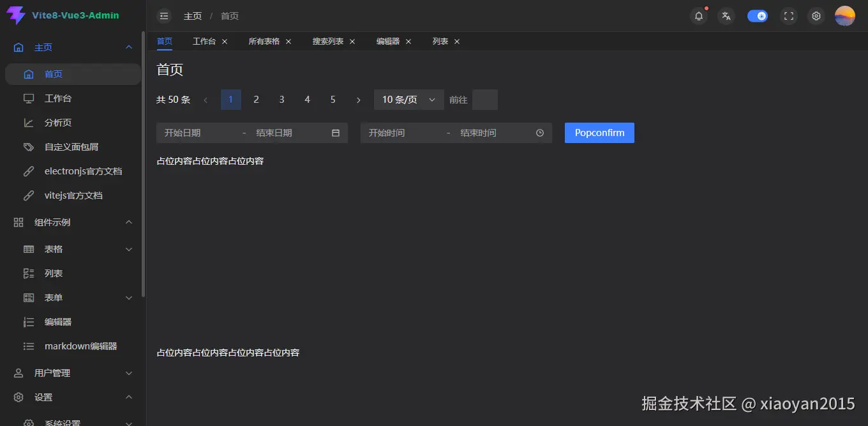The image size is (868, 426).
Task: Close the 列表 tab
Action: (x=457, y=42)
